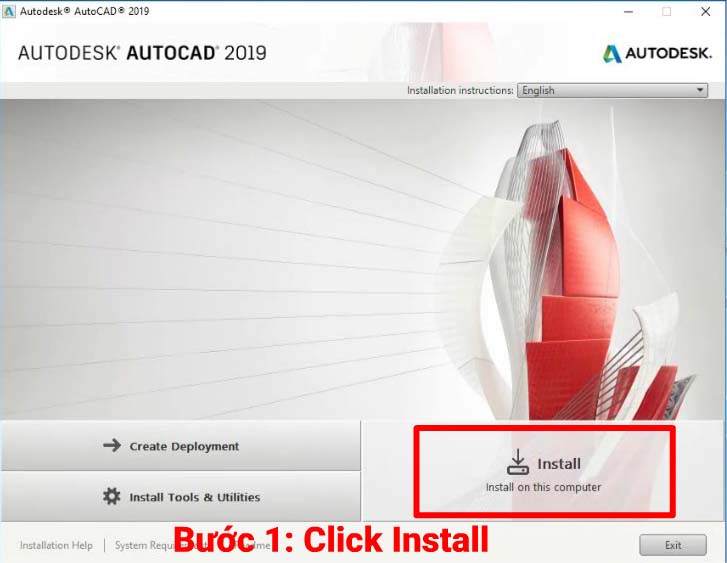The height and width of the screenshot is (563, 727).
Task: Click the download icon beside Install
Action: point(517,462)
